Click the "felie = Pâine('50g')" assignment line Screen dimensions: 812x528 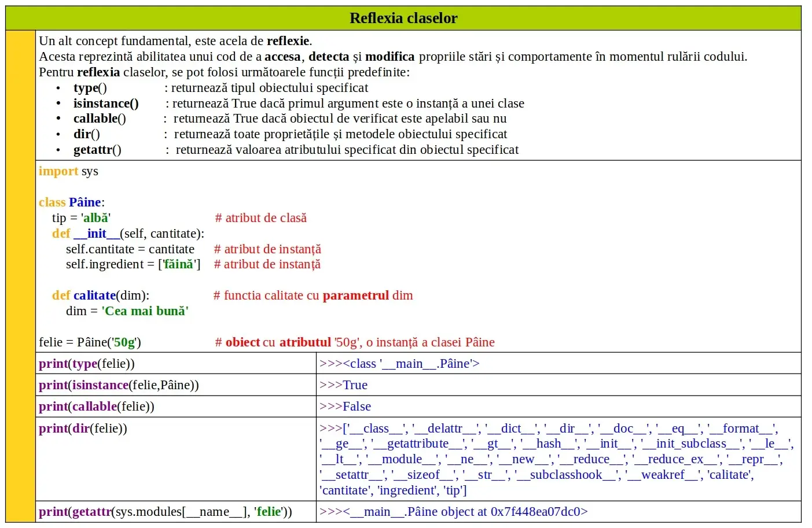tap(90, 342)
